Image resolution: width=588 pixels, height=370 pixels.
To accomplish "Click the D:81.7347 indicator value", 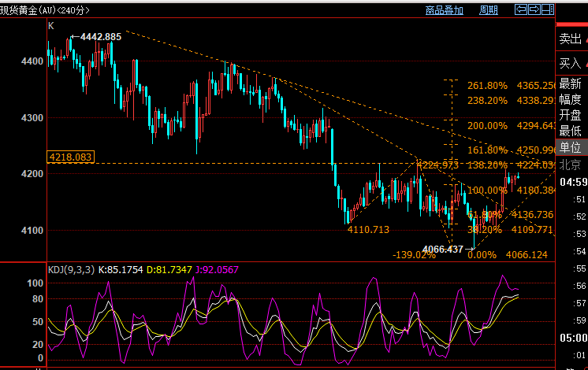I will coord(169,270).
